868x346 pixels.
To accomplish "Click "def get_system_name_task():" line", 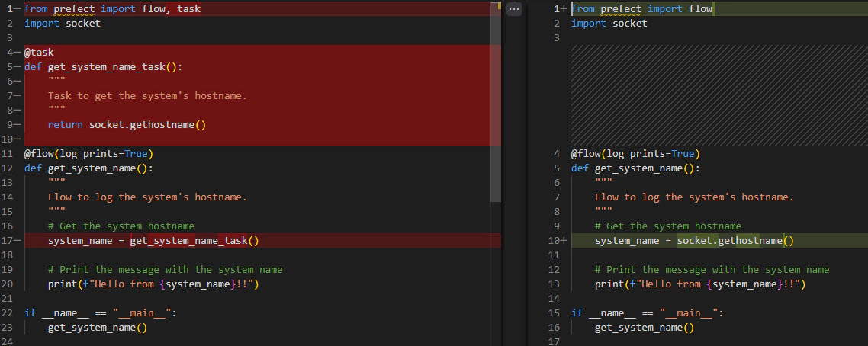I will click(x=103, y=67).
